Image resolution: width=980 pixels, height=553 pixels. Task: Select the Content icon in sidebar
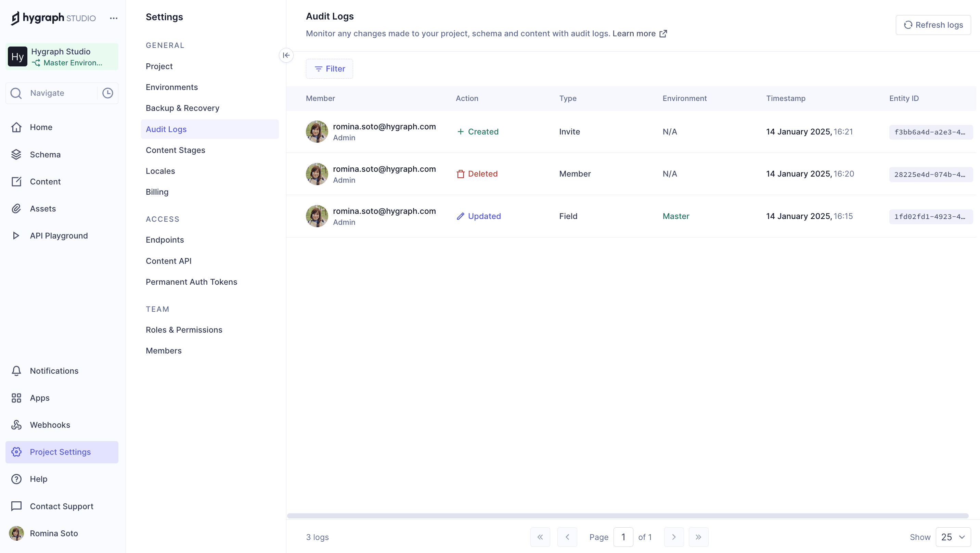[45, 182]
